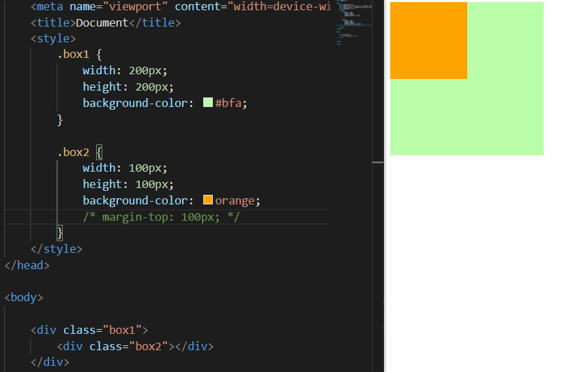Click the code minimap overview
Viewport: 588px width, 372px height.
tap(353, 22)
